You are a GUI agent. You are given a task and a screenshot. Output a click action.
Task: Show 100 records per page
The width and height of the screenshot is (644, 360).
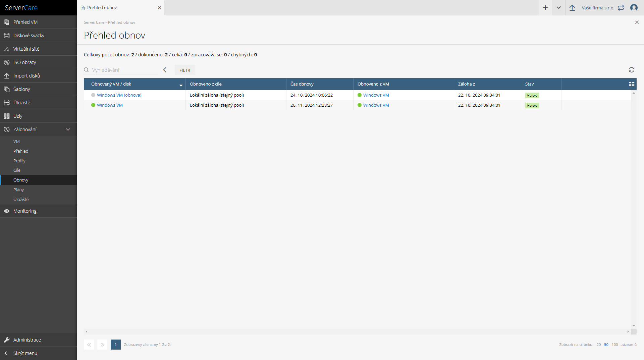pos(615,345)
